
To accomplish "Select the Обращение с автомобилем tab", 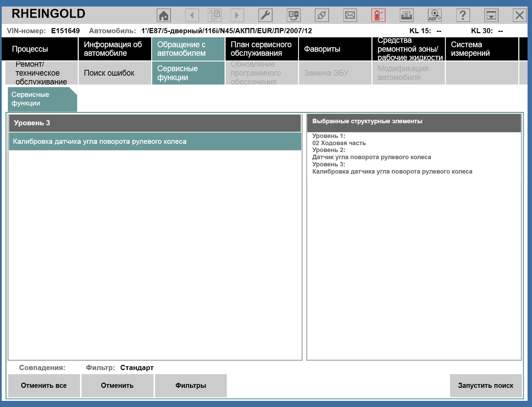I will click(x=188, y=49).
